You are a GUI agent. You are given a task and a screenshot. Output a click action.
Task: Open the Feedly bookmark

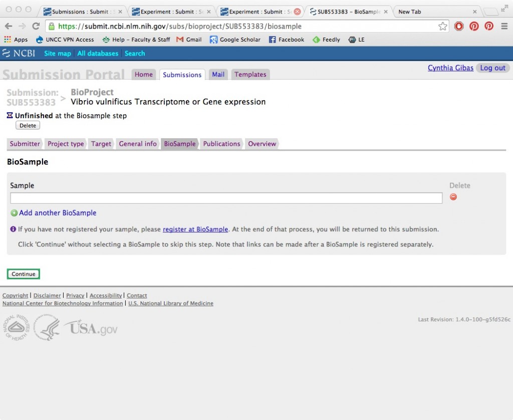pyautogui.click(x=326, y=40)
